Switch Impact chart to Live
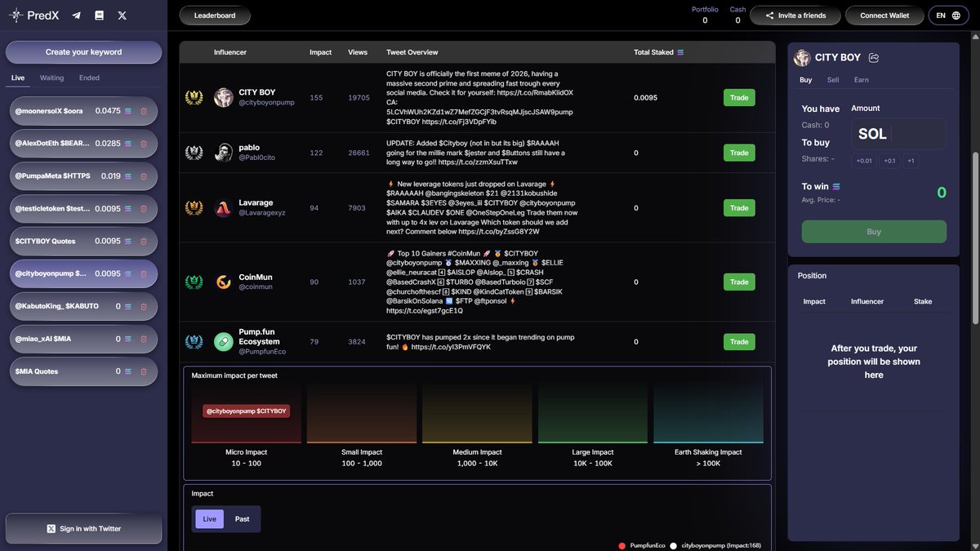Viewport: 980px width, 551px height. point(210,519)
